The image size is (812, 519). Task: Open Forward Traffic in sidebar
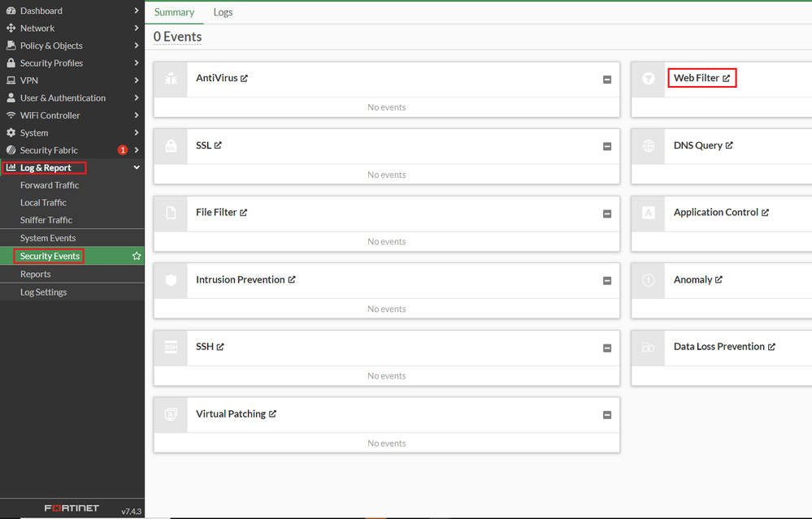pos(50,185)
